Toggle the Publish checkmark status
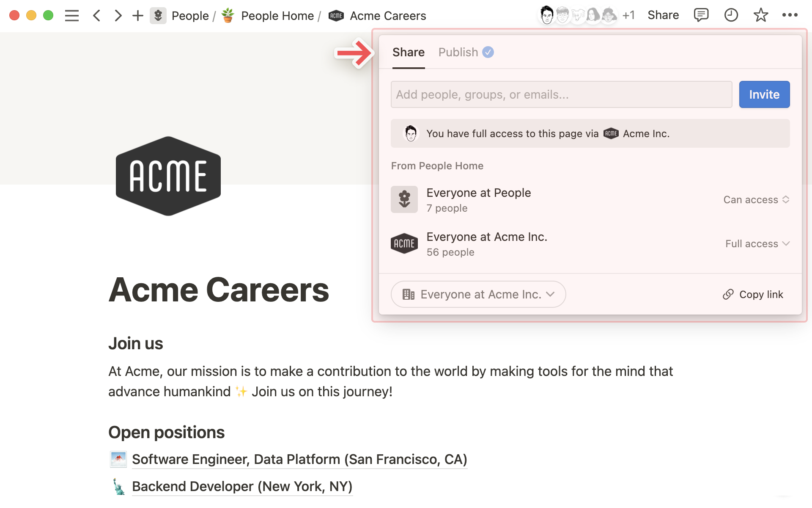Screen dimensions: 812x508 (489, 52)
